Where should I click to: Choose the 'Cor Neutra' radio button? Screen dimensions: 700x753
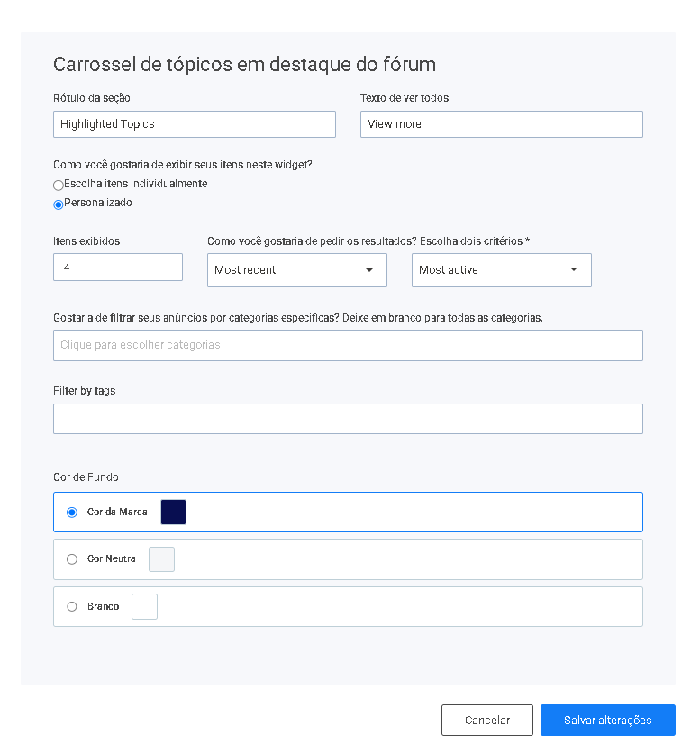tap(72, 559)
